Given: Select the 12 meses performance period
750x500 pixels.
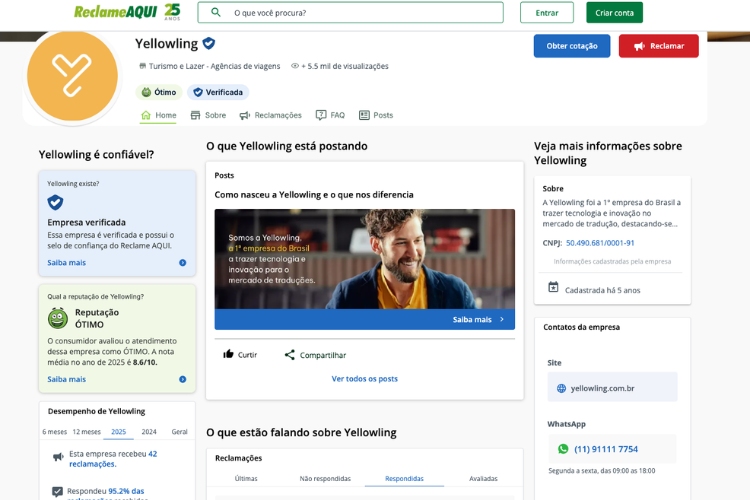Looking at the screenshot, I should click(87, 432).
